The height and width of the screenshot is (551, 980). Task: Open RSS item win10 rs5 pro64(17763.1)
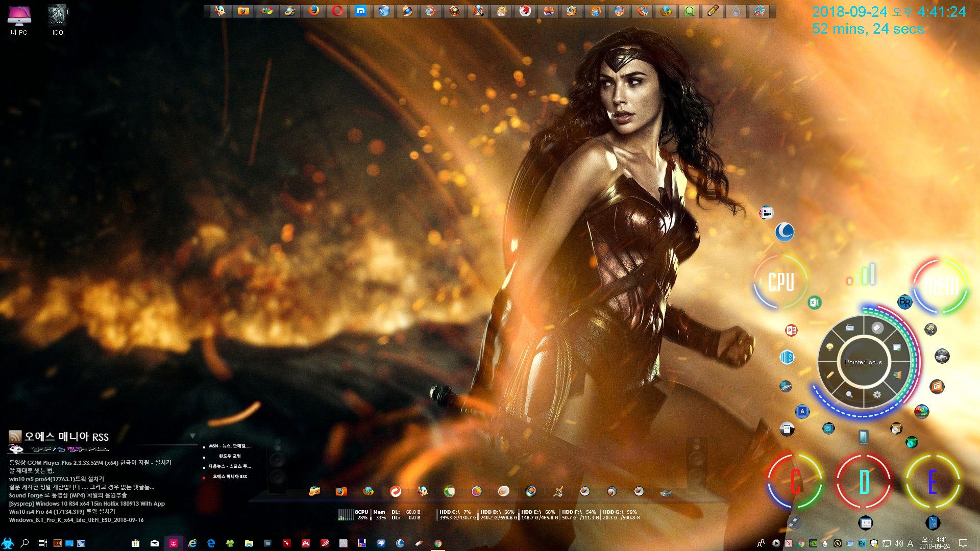point(57,479)
